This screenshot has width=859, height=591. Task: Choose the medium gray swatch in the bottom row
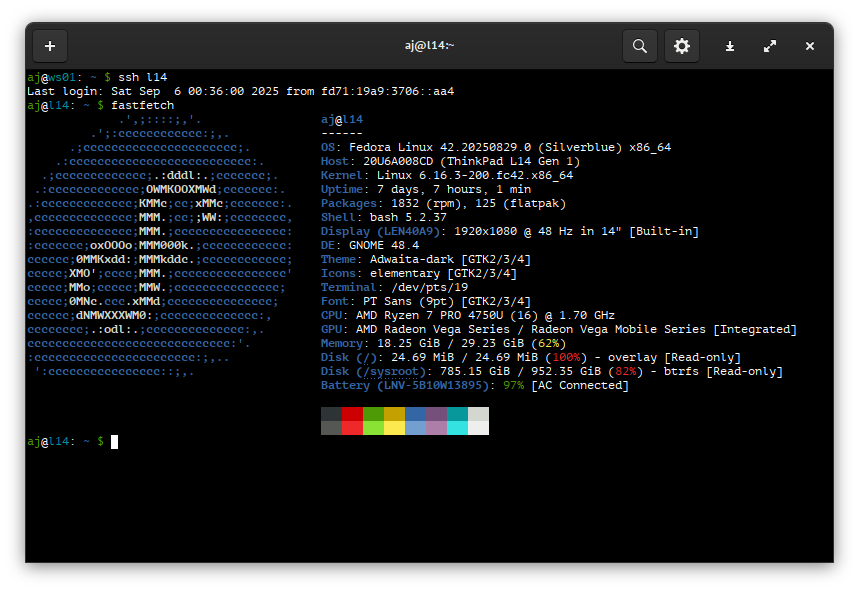point(331,428)
